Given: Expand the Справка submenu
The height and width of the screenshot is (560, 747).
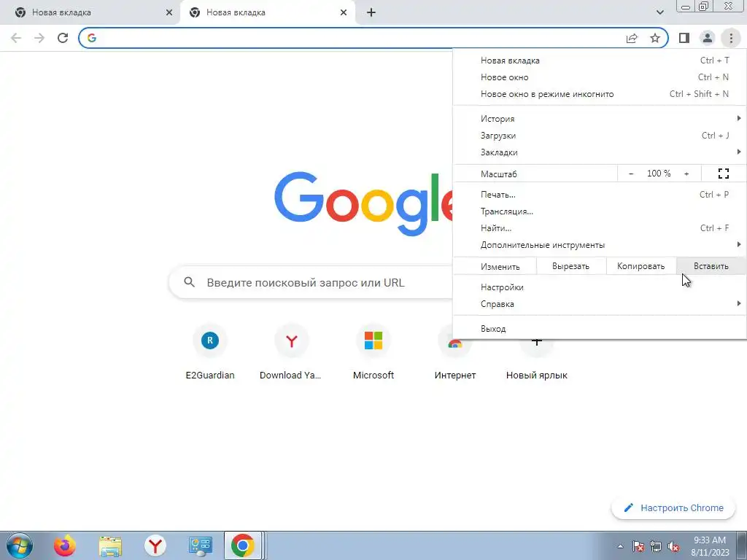Looking at the screenshot, I should tap(600, 304).
